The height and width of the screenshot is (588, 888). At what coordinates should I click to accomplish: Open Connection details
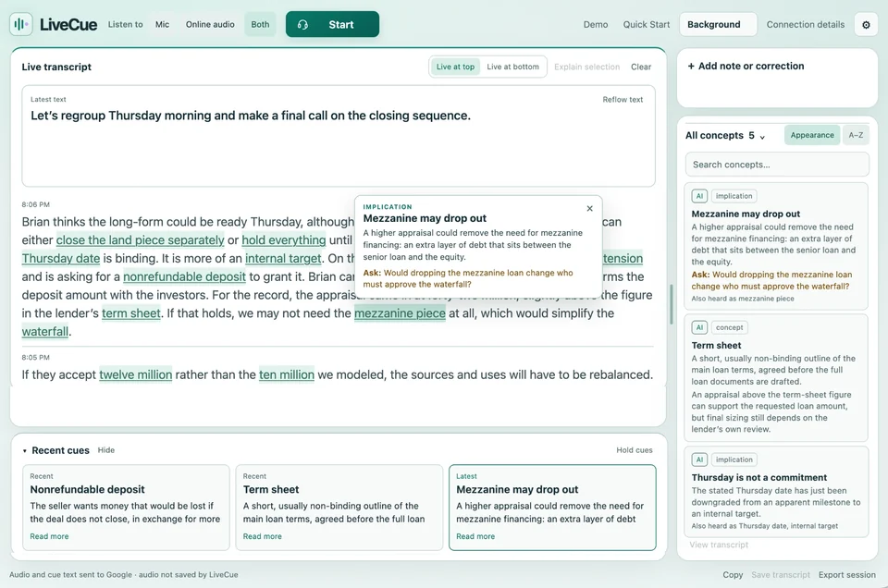click(x=806, y=24)
